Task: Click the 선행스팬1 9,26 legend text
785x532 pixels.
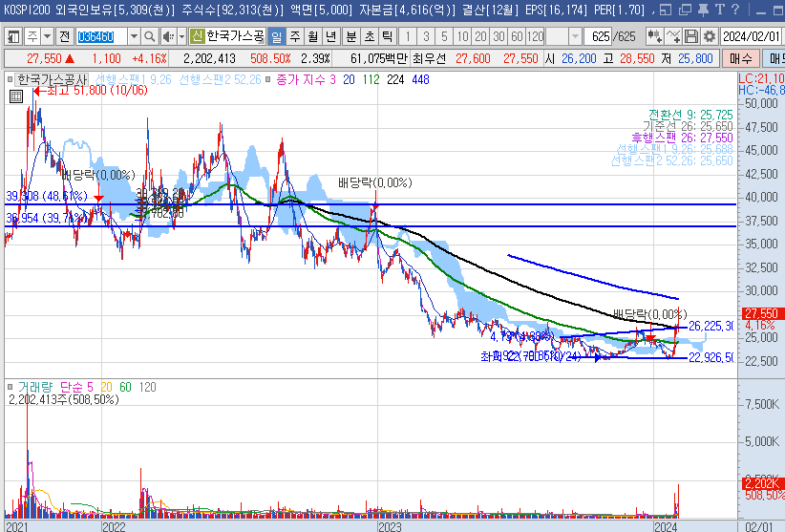Action: (133, 79)
